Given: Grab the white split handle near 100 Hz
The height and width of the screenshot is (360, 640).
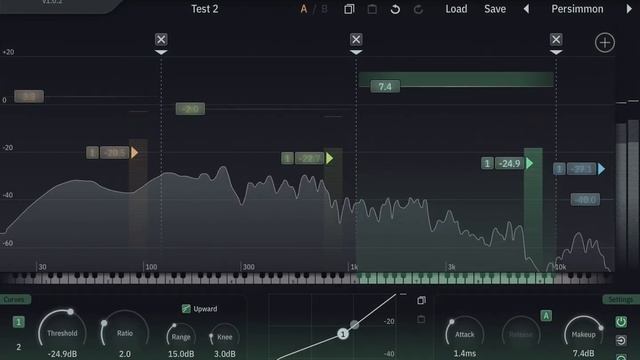Looking at the screenshot, I should tap(161, 52).
